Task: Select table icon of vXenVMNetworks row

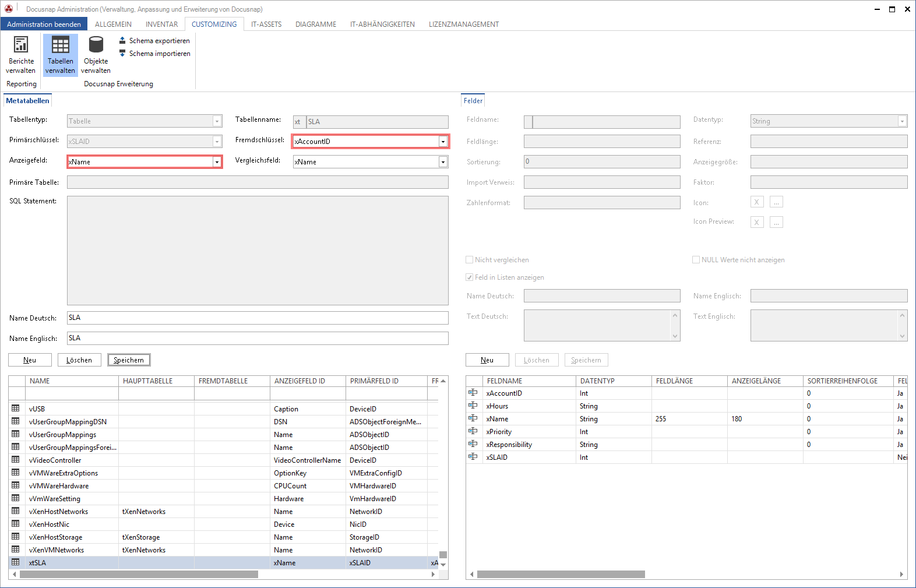Action: click(x=16, y=550)
